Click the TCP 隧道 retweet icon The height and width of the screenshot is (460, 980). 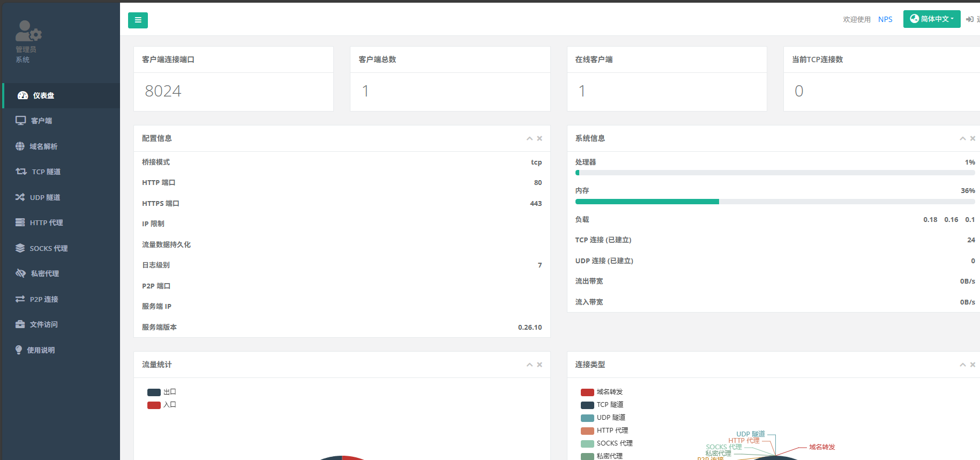click(21, 172)
